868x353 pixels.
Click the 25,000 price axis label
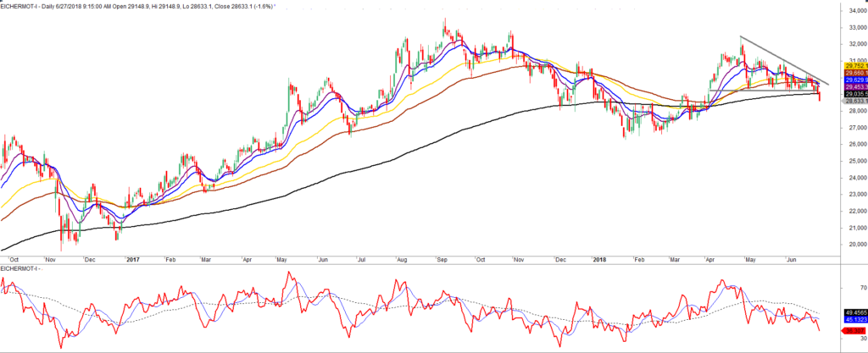tap(856, 162)
